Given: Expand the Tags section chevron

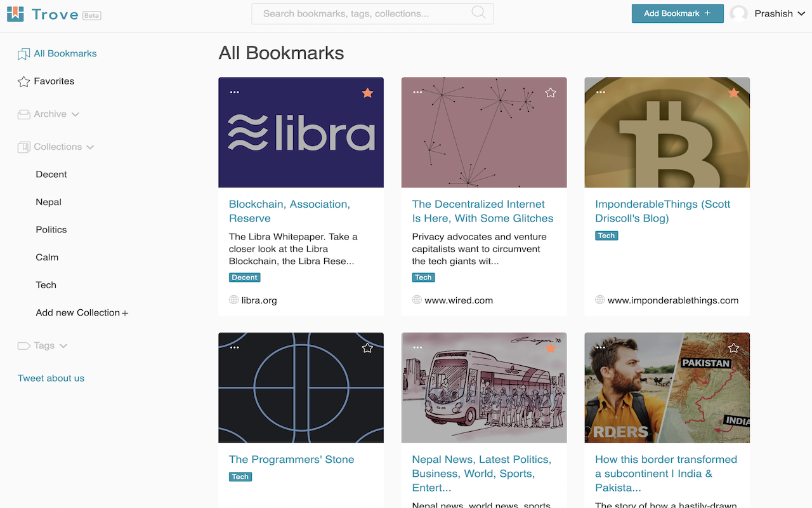Looking at the screenshot, I should tap(63, 346).
